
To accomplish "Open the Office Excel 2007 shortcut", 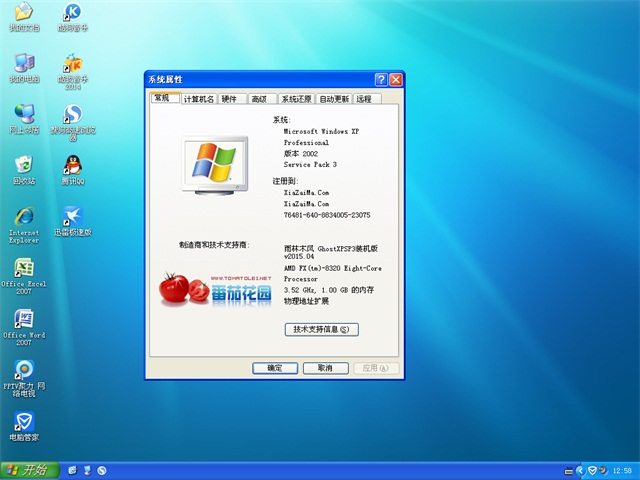I will click(22, 268).
